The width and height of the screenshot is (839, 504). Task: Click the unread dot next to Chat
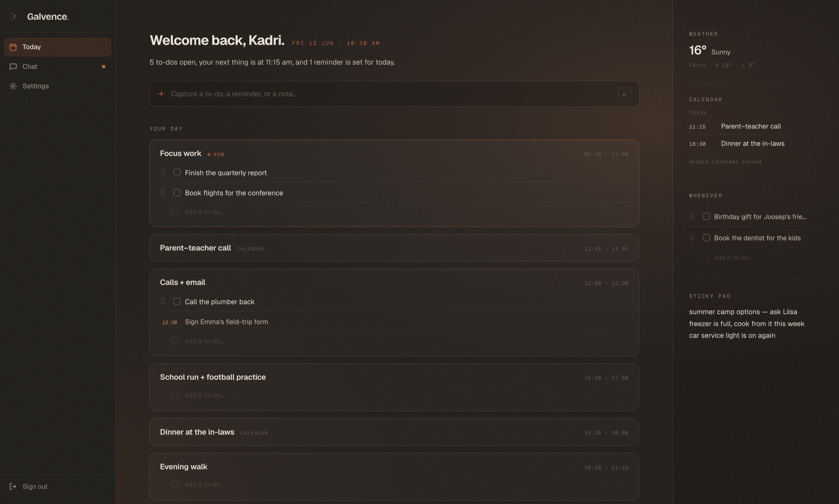103,66
